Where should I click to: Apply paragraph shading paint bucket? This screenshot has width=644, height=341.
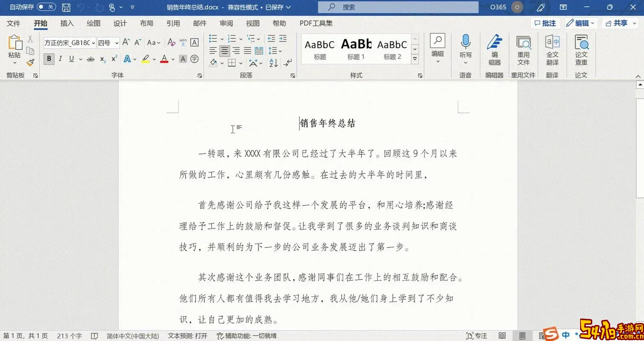coord(213,63)
